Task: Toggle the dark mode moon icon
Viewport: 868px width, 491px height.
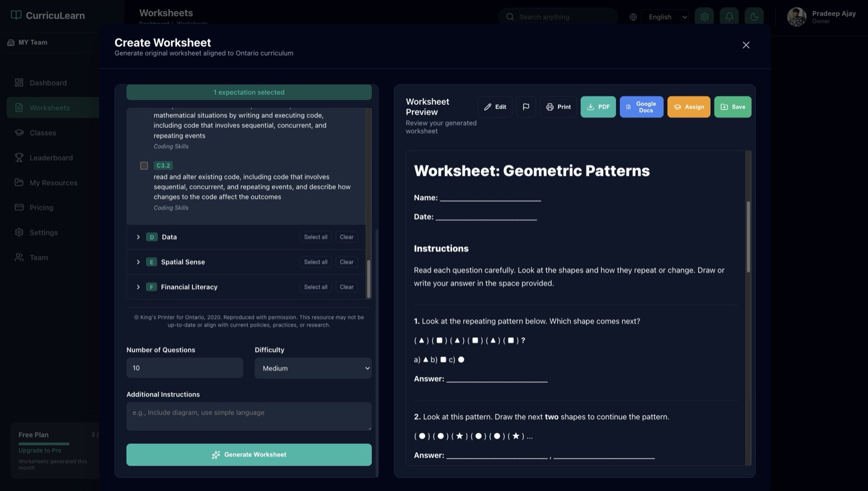Action: tap(754, 17)
